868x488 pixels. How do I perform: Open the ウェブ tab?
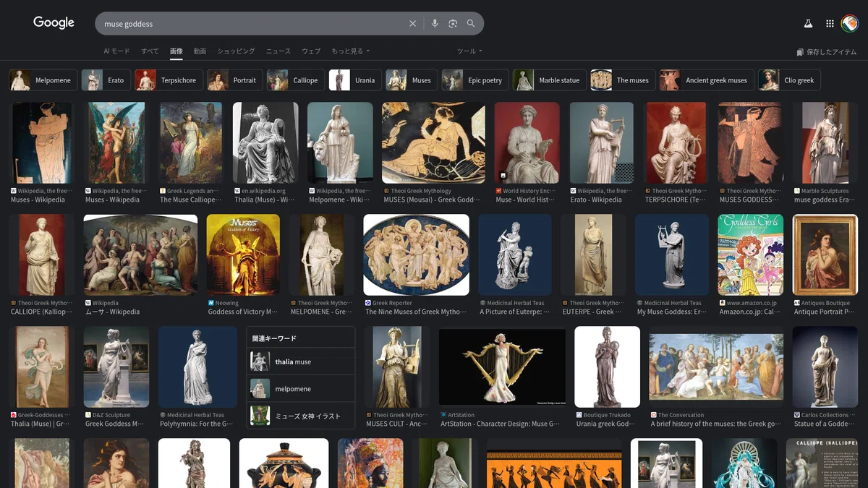tap(311, 51)
